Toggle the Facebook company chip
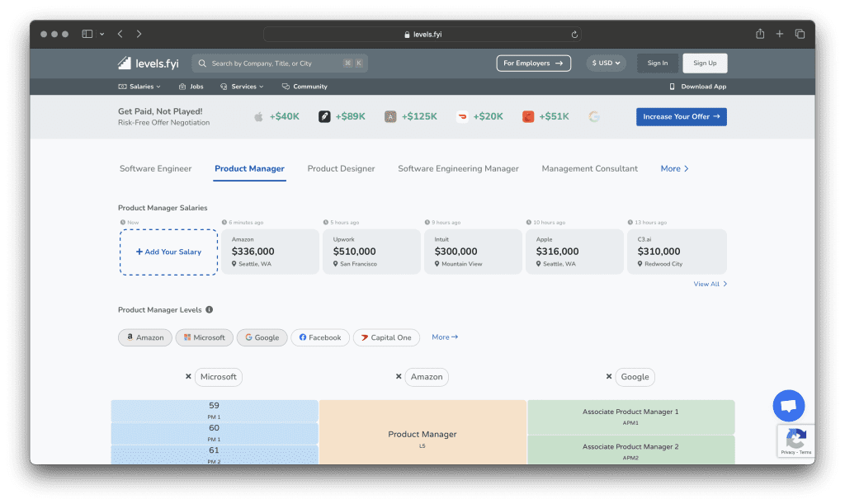 coord(320,337)
